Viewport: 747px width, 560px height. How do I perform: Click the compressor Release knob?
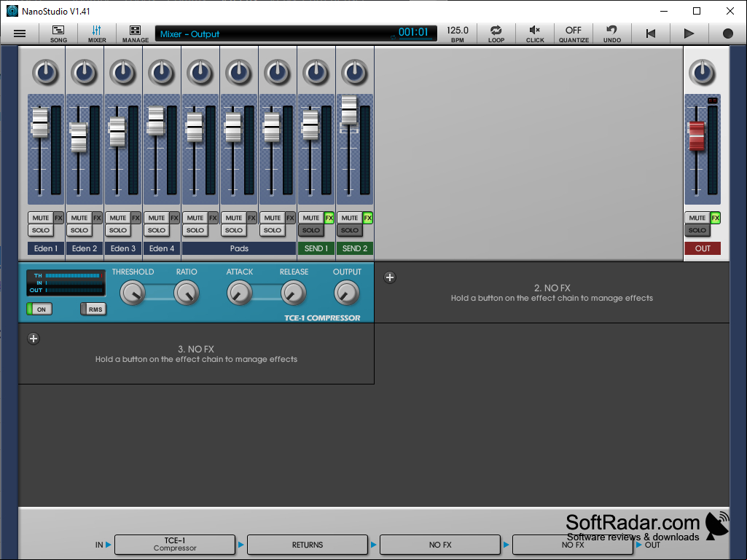tap(294, 293)
